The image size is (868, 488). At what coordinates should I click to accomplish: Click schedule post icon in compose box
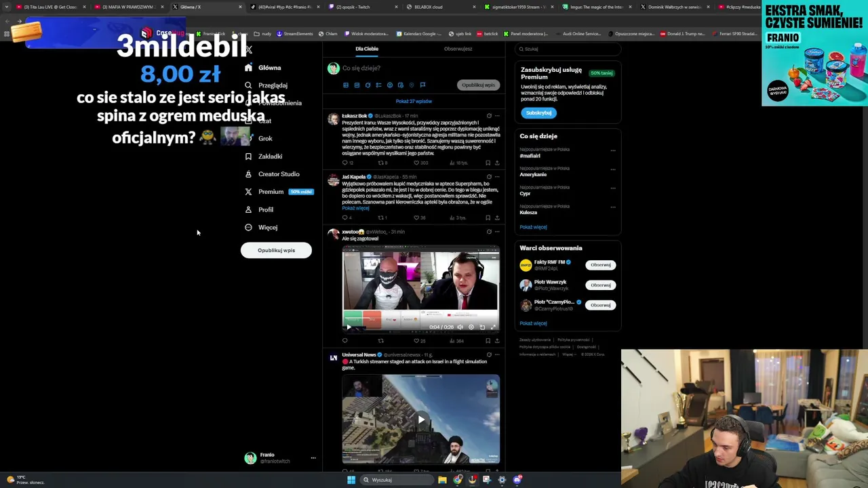pyautogui.click(x=401, y=85)
